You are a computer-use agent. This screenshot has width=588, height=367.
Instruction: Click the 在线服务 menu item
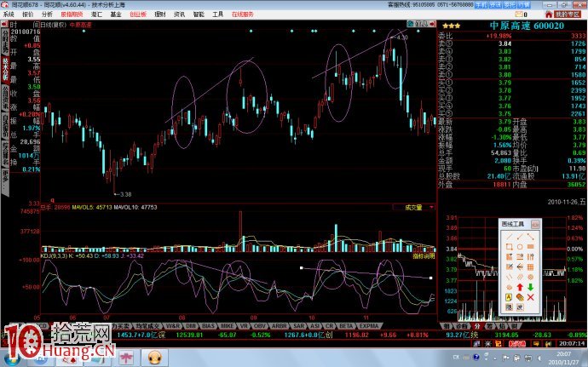click(x=242, y=14)
